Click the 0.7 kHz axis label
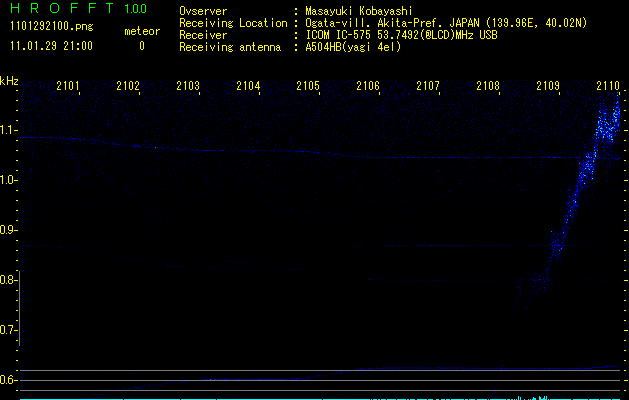Viewport: 629px width, 400px height. tap(7, 330)
